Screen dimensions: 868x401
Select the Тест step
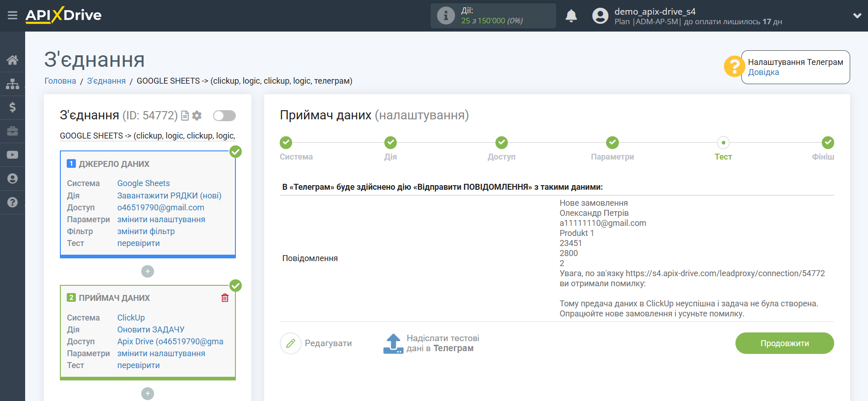pyautogui.click(x=723, y=143)
